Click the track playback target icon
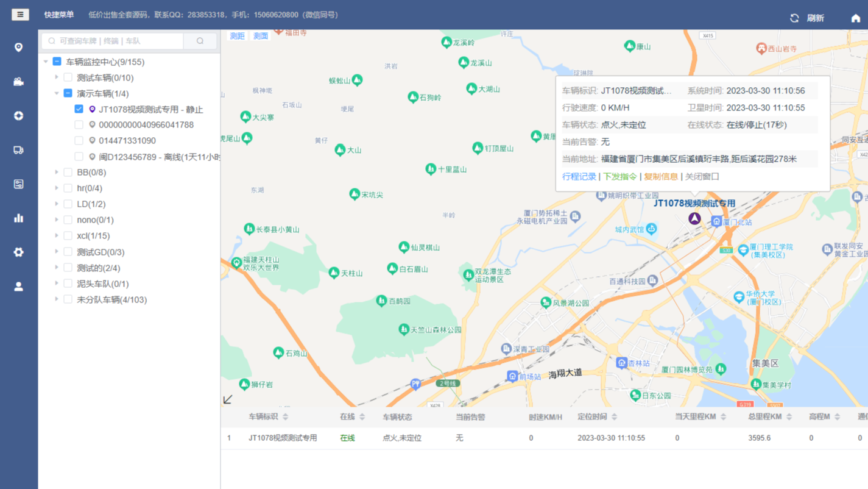The width and height of the screenshot is (868, 489). click(x=18, y=115)
